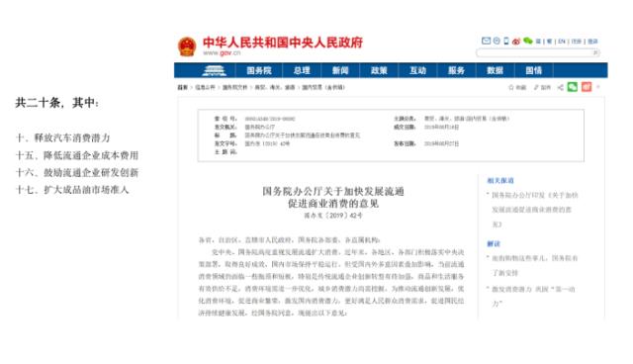The width and height of the screenshot is (633, 364).
Task: Click the 国内贸易 breadcrumb link
Action: tap(323, 87)
